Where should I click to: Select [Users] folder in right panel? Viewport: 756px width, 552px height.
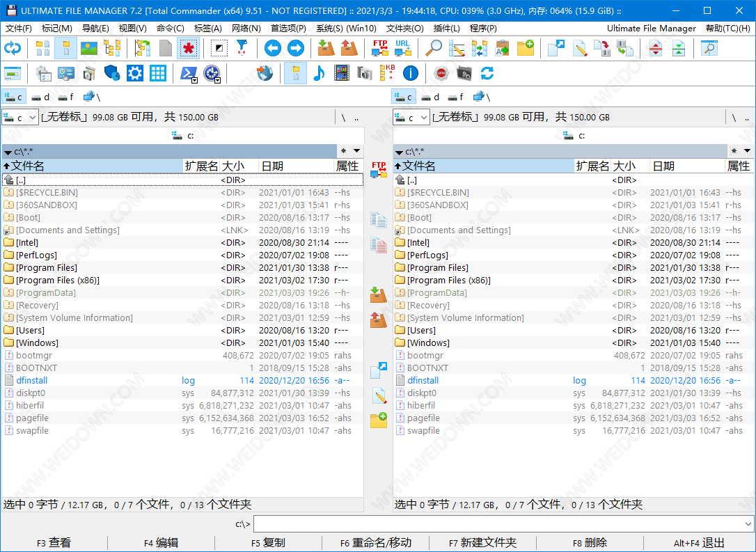click(x=574, y=330)
